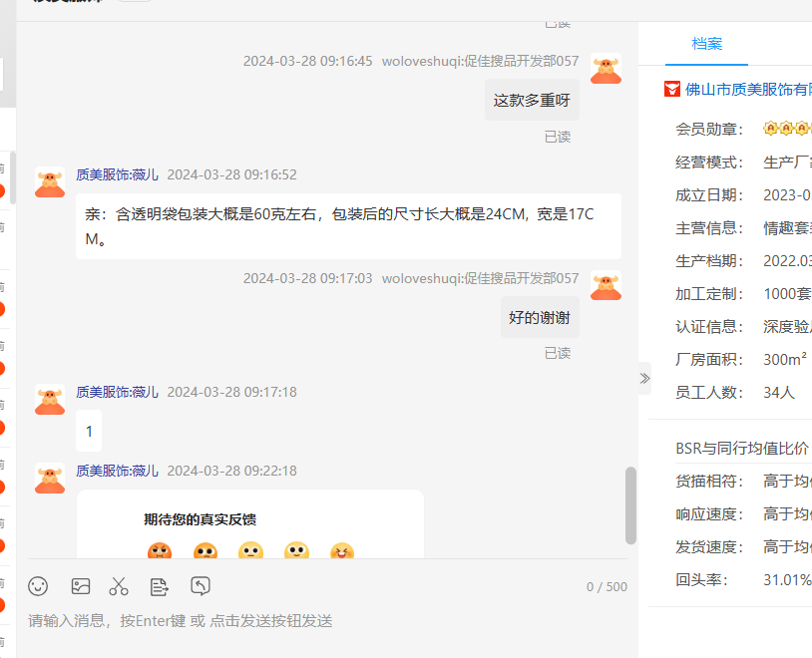Click the 0 / 500 character counter
812x658 pixels.
607,587
